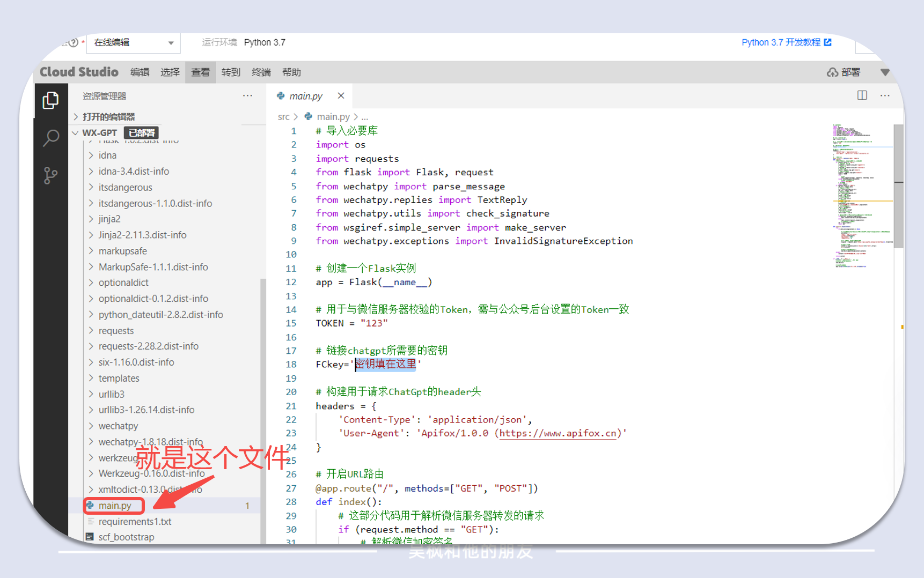
Task: Expand the idna folder
Action: pos(107,155)
